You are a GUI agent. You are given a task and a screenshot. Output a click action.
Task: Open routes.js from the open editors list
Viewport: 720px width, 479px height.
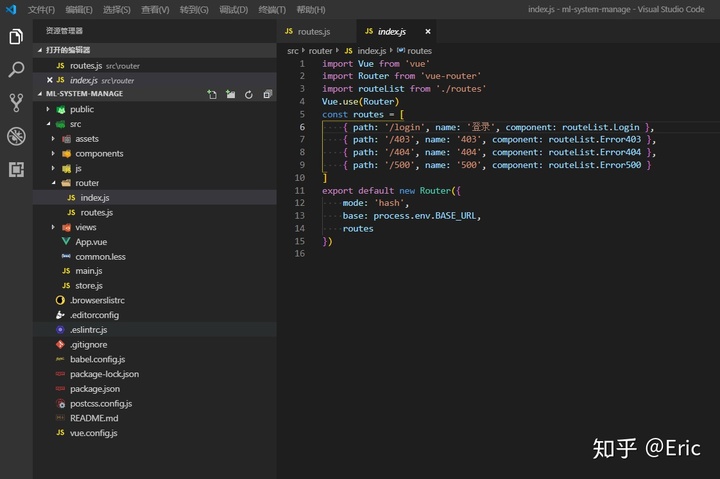click(x=154, y=66)
